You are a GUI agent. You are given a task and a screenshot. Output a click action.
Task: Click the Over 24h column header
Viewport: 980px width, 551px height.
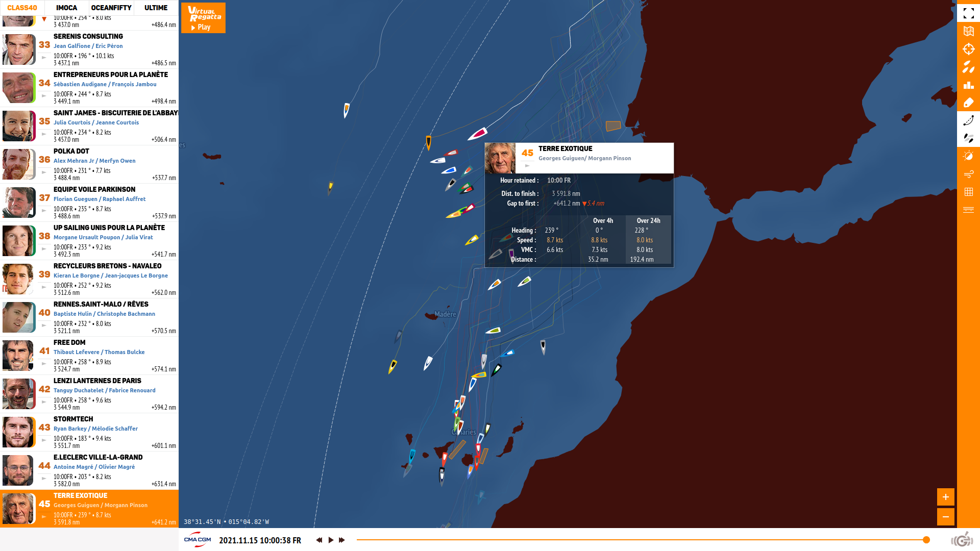pyautogui.click(x=648, y=220)
